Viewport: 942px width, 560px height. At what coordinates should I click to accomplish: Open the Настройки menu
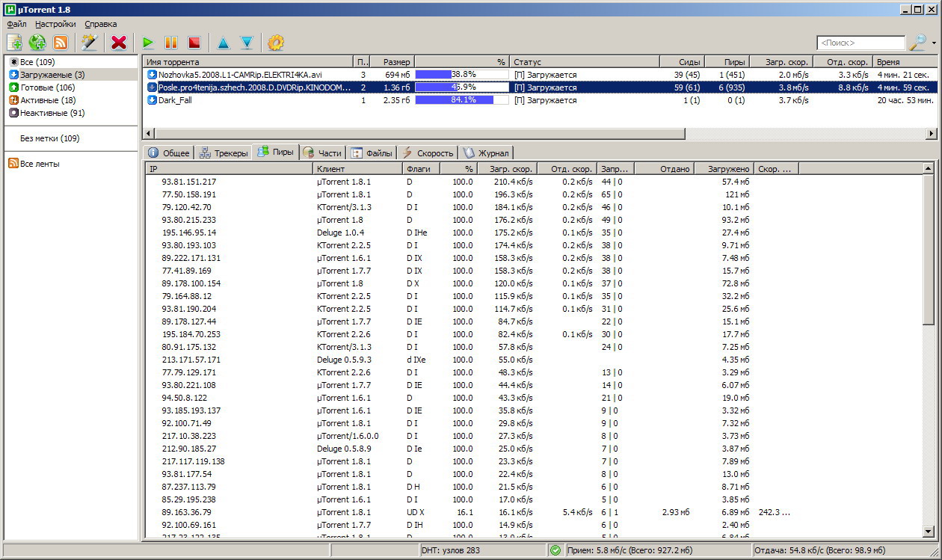55,24
